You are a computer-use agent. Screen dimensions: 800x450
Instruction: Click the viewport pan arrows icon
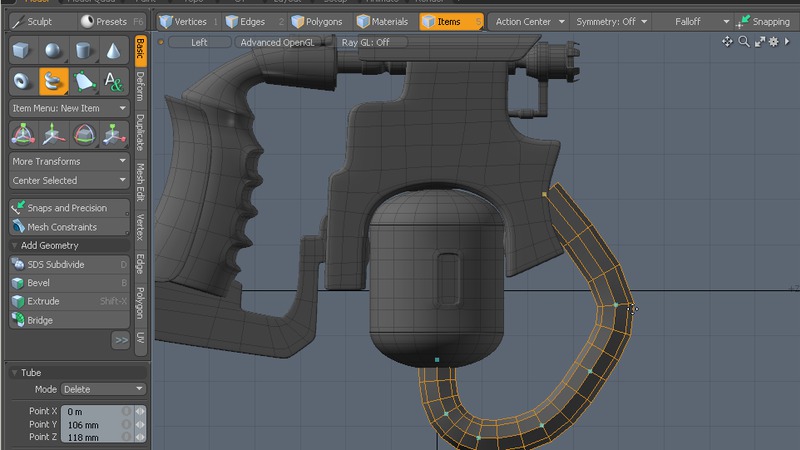(x=729, y=42)
